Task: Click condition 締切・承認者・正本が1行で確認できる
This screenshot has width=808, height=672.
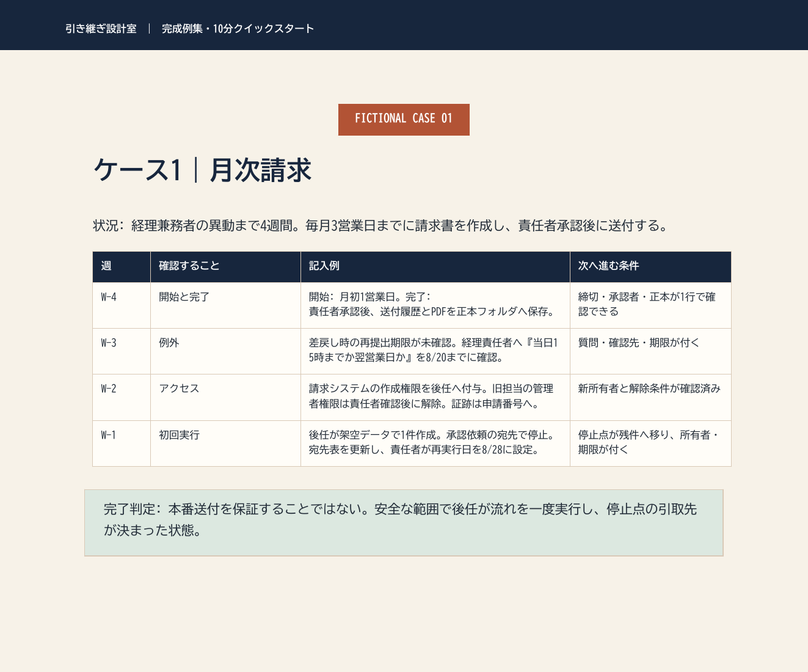Action: (650, 305)
